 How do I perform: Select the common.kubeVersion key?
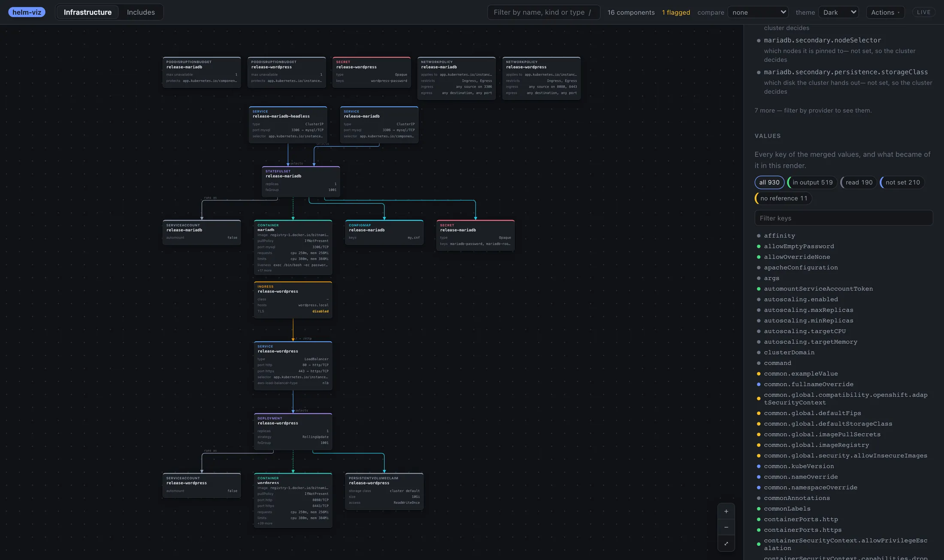point(799,466)
